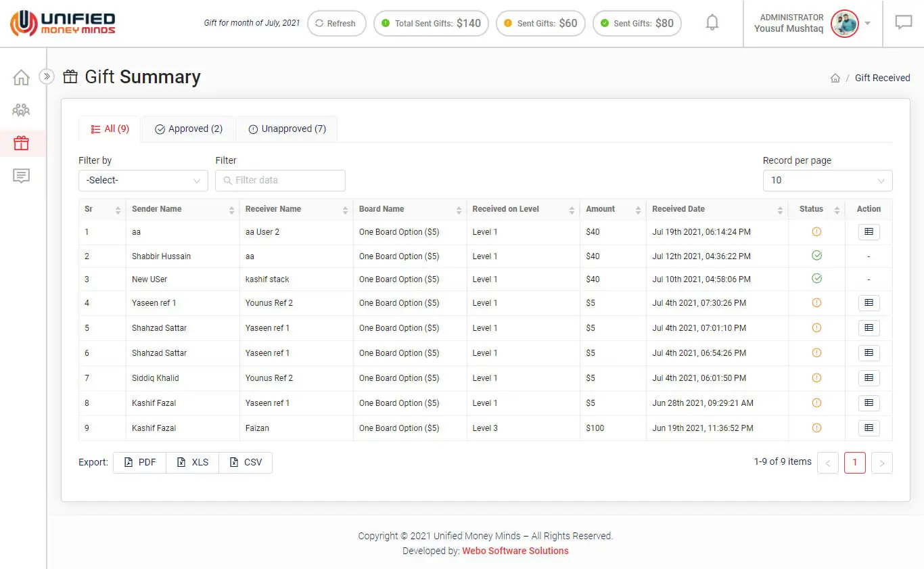
Task: Click approved status icon for Shabbir Hussain
Action: pos(816,256)
